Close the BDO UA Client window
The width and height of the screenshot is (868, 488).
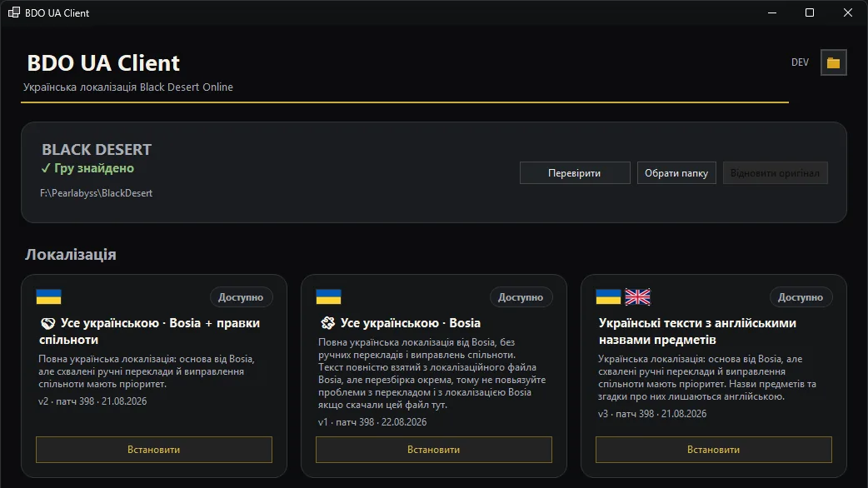click(x=847, y=12)
